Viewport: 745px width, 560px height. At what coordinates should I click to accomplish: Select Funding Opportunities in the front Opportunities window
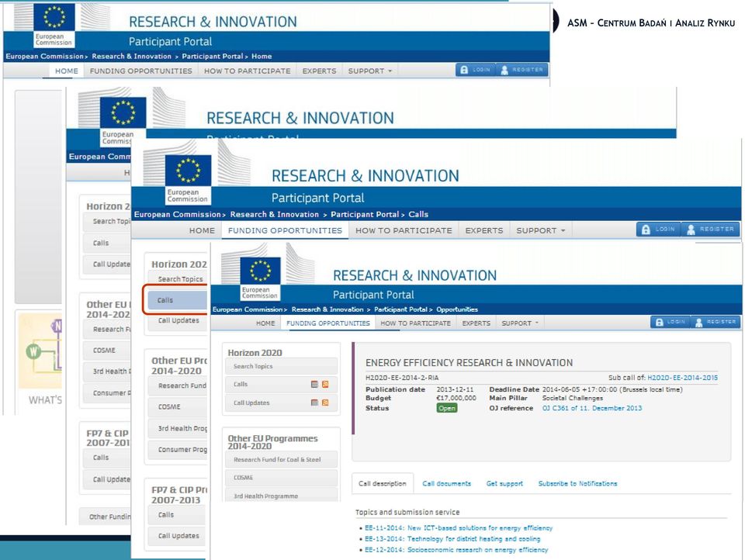click(327, 323)
